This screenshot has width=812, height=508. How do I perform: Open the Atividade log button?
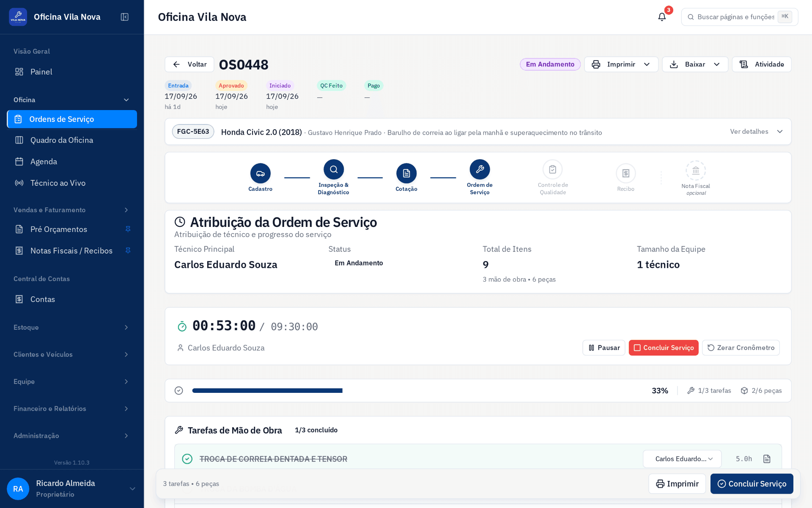[761, 64]
